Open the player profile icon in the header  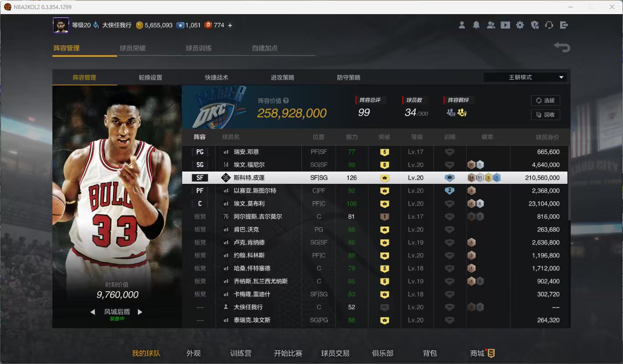tap(462, 25)
